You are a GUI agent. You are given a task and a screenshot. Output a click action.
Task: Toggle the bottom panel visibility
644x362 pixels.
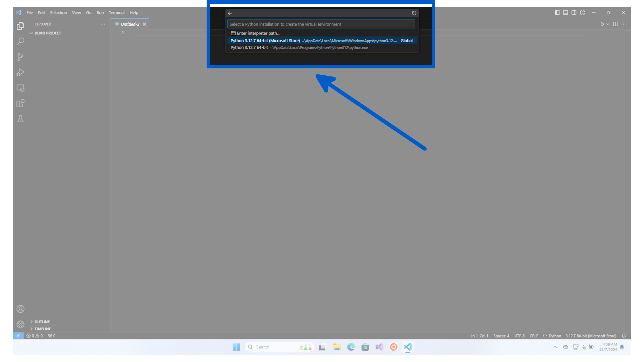coord(566,12)
